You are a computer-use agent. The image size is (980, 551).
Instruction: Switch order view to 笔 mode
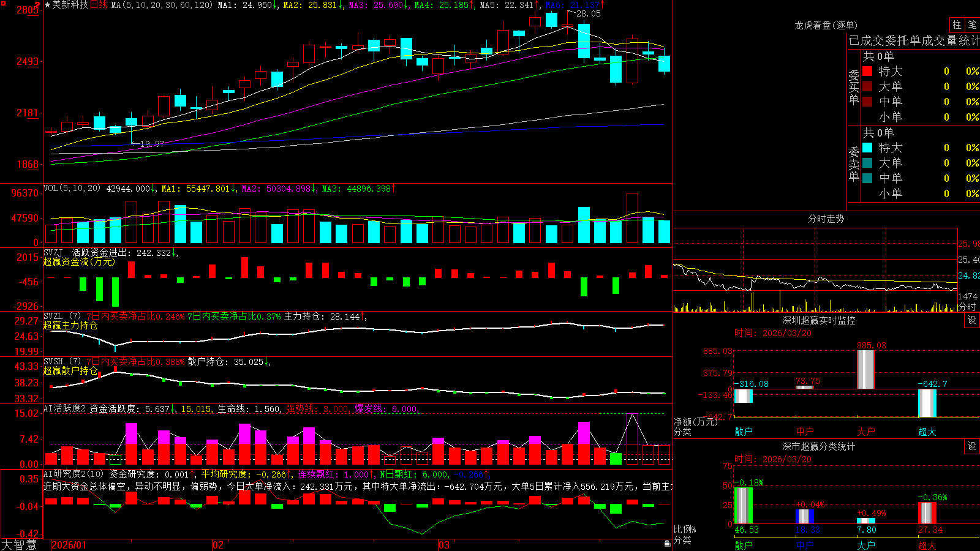972,24
